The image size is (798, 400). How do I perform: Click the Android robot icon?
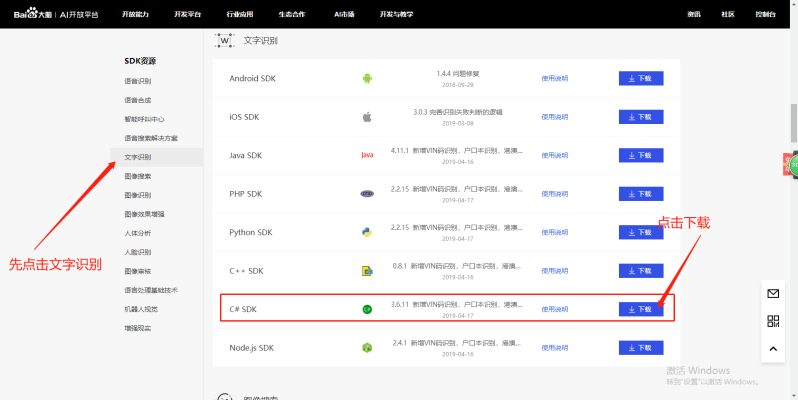pos(367,78)
